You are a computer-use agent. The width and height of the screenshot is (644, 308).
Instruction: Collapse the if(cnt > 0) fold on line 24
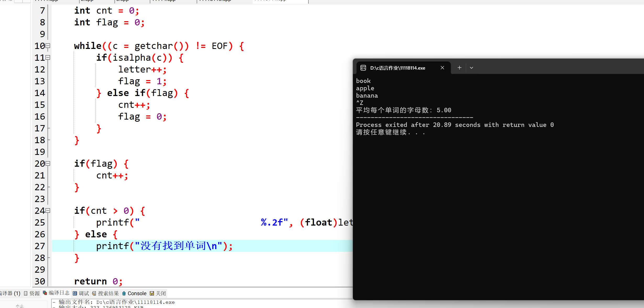48,211
